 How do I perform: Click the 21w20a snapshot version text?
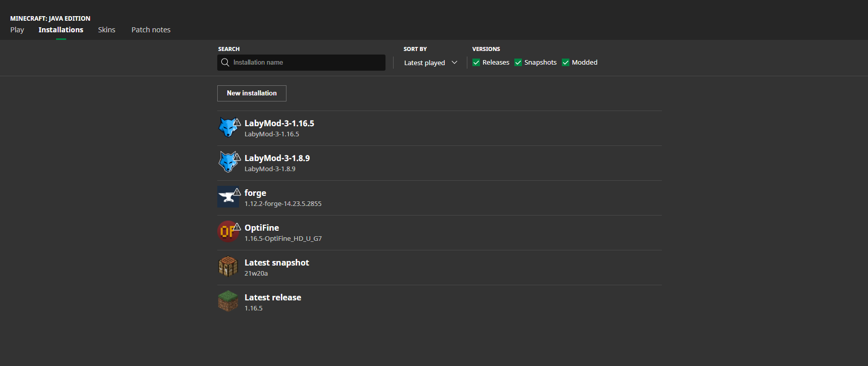coord(256,274)
